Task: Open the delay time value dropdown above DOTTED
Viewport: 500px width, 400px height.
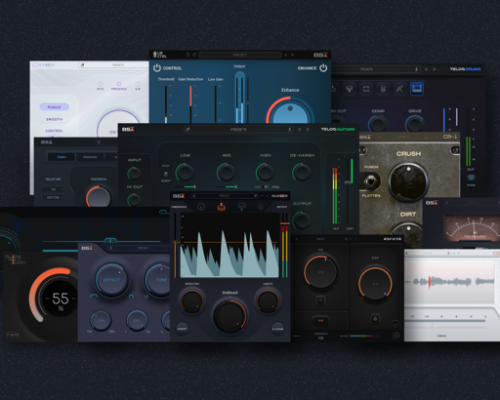Action: [x=53, y=189]
